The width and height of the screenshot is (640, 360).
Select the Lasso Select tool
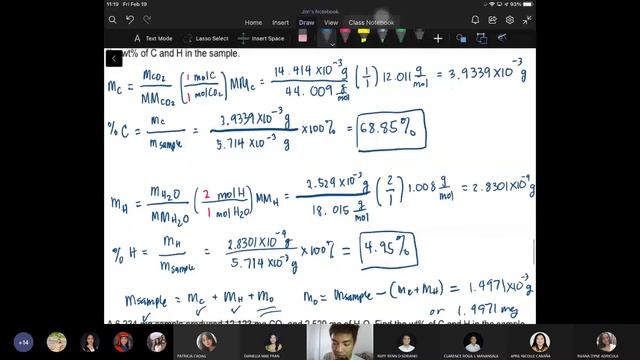pos(206,38)
